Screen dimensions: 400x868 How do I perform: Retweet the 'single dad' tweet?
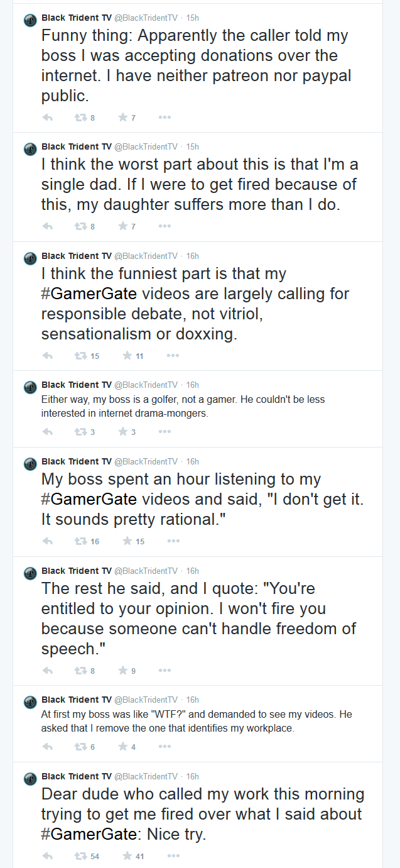point(80,226)
